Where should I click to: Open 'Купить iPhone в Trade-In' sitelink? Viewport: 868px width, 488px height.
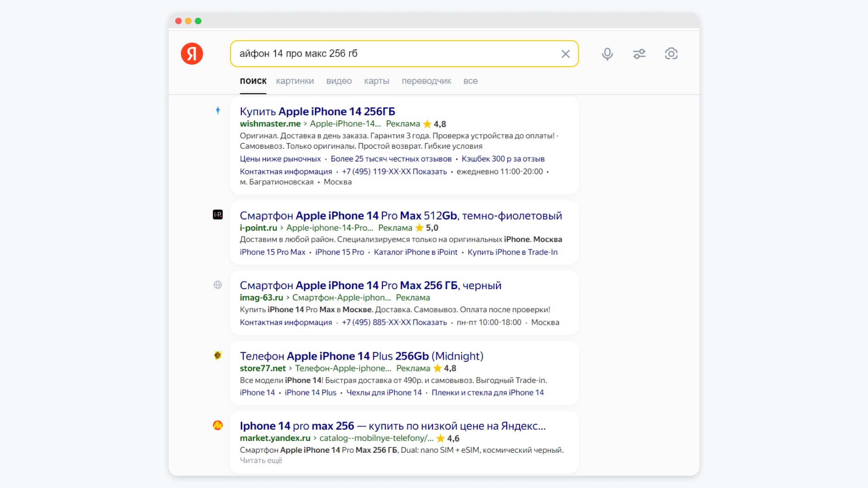(513, 252)
